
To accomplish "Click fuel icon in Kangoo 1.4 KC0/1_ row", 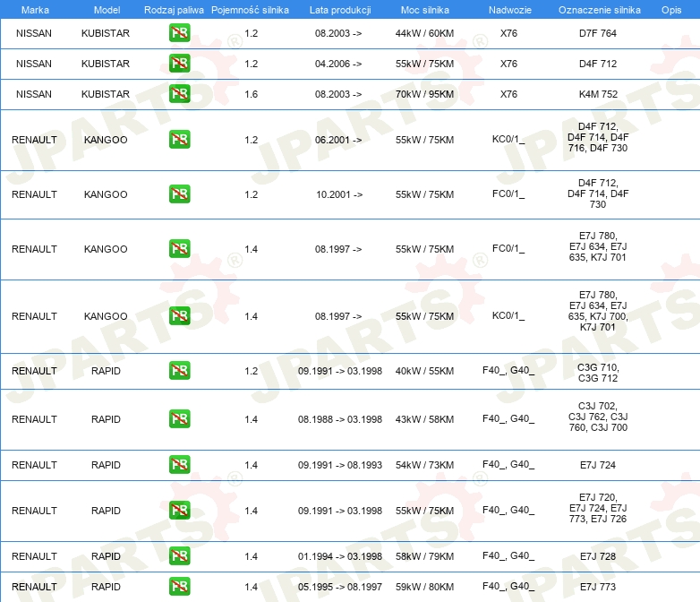I will 179,315.
